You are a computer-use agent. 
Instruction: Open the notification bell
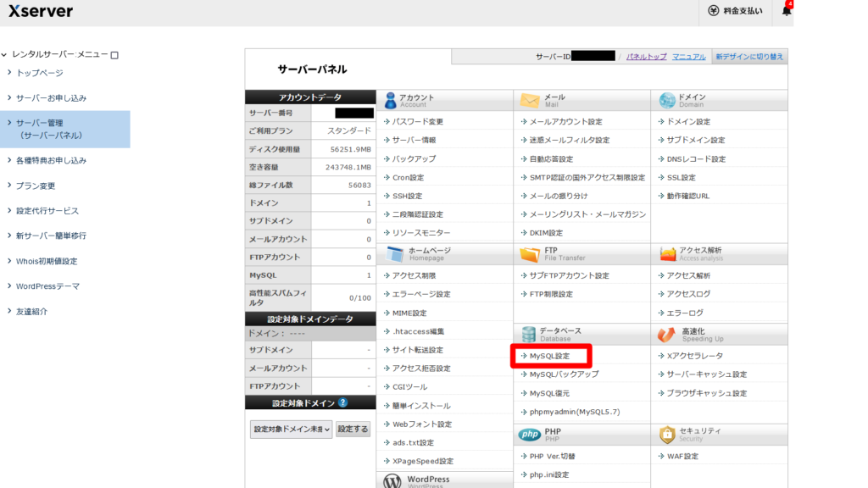pyautogui.click(x=786, y=10)
